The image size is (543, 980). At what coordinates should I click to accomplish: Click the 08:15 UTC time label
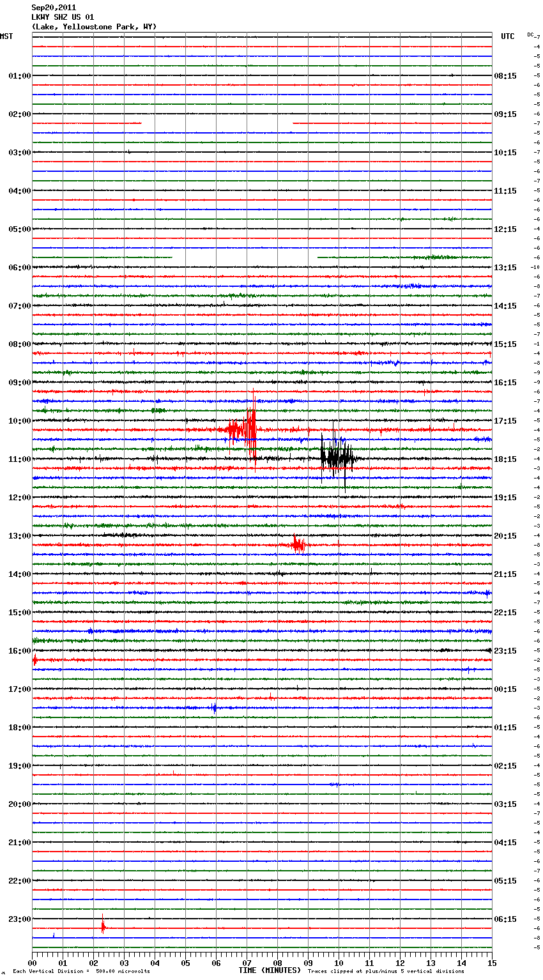pos(505,76)
